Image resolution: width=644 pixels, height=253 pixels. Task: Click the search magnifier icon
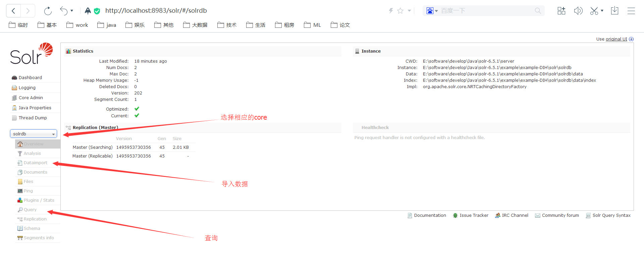tap(538, 11)
